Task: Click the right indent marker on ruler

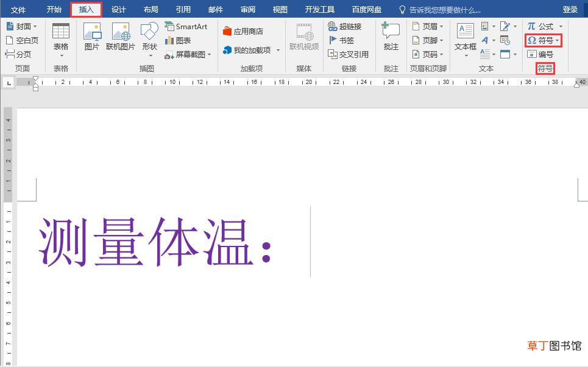Action: [577, 85]
